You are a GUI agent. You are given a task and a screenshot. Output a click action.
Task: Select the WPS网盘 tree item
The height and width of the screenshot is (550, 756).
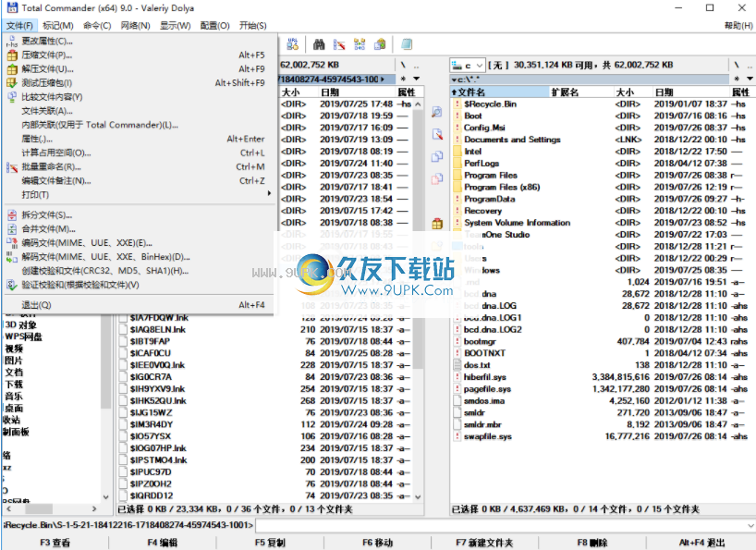coord(23,336)
